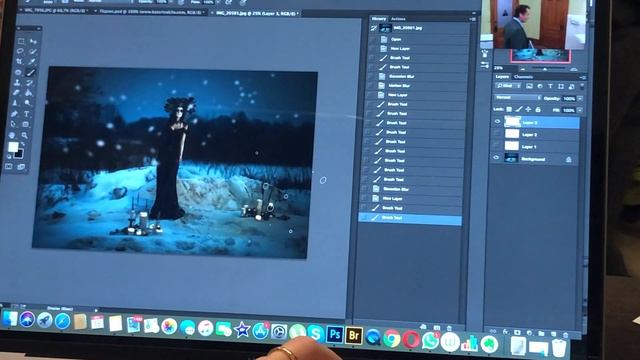Image resolution: width=640 pixels, height=360 pixels.
Task: Select the Open state in History
Action: (419, 39)
